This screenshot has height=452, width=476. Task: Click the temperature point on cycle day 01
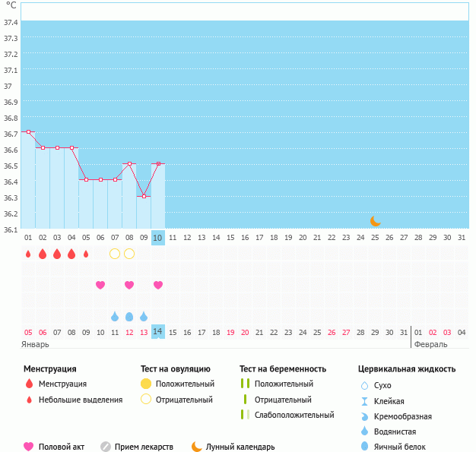point(29,132)
